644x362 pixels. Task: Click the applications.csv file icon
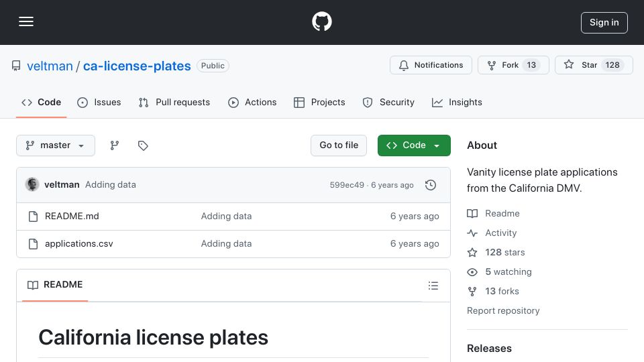pyautogui.click(x=33, y=244)
